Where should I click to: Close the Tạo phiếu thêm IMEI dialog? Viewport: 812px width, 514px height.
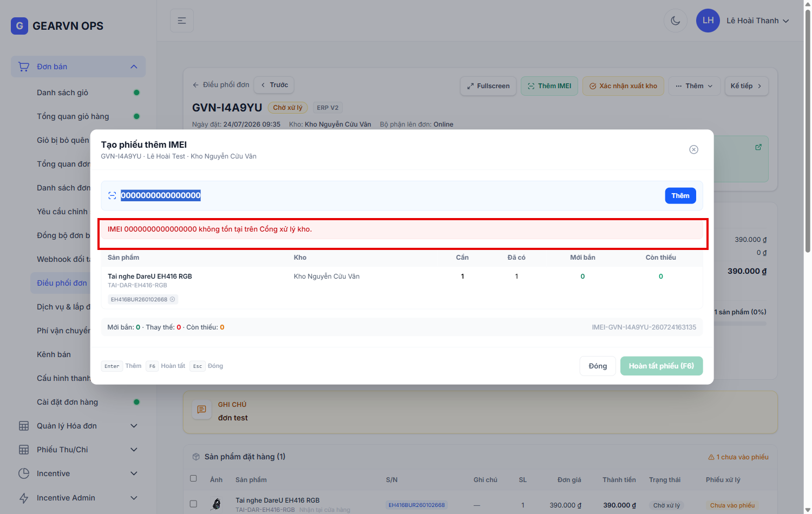pos(693,149)
